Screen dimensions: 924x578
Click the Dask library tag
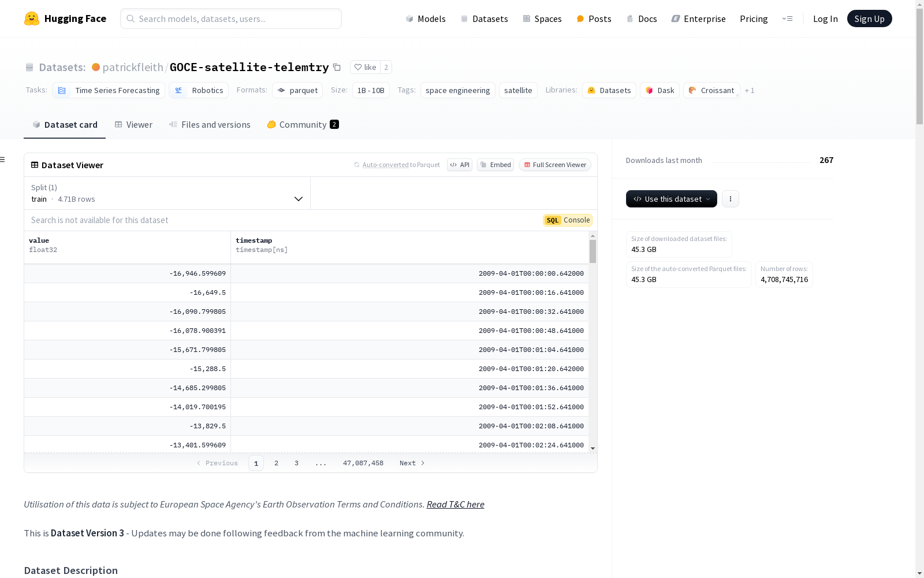tap(660, 90)
